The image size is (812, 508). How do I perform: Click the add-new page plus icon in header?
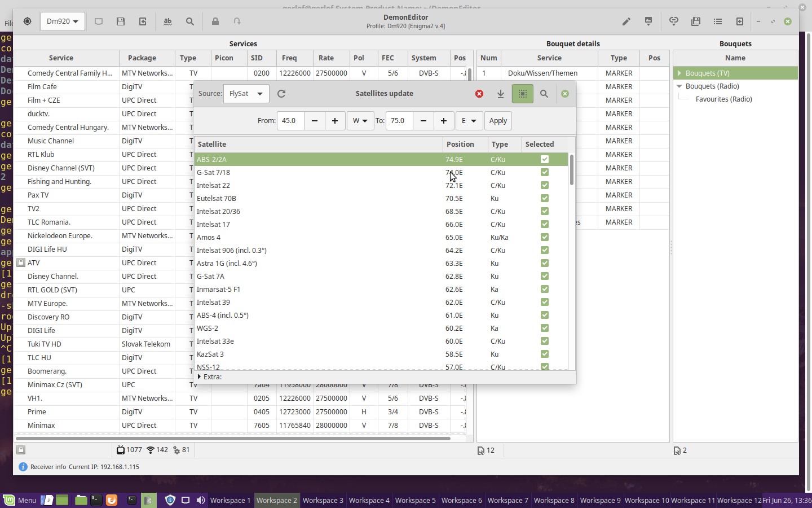click(740, 21)
